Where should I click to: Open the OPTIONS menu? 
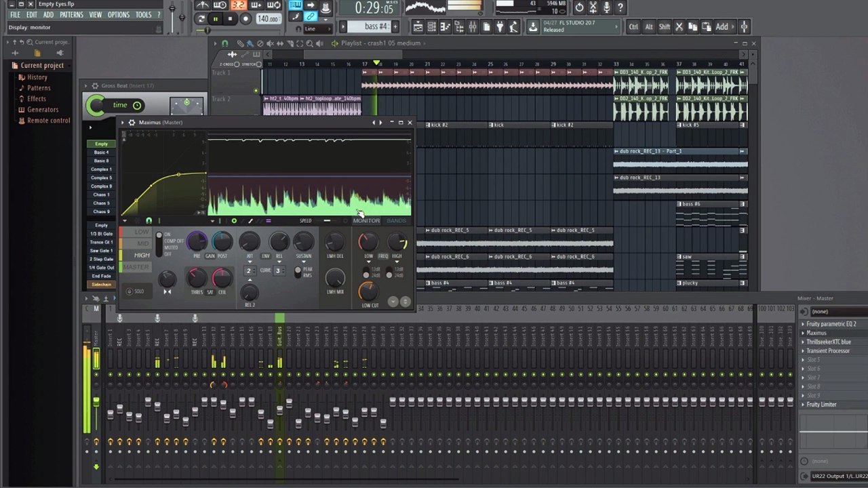point(119,15)
